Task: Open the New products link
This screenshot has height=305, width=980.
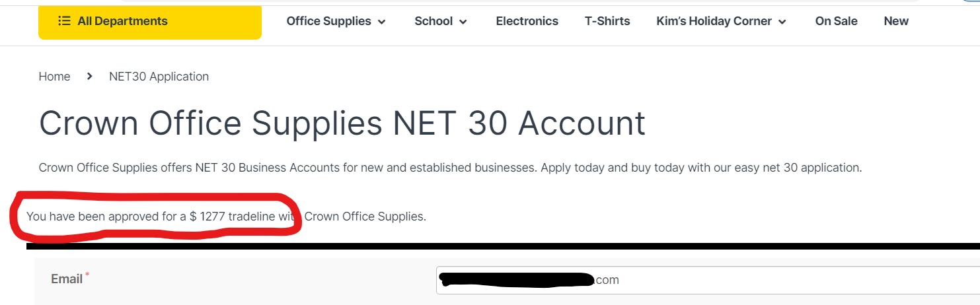Action: click(896, 21)
